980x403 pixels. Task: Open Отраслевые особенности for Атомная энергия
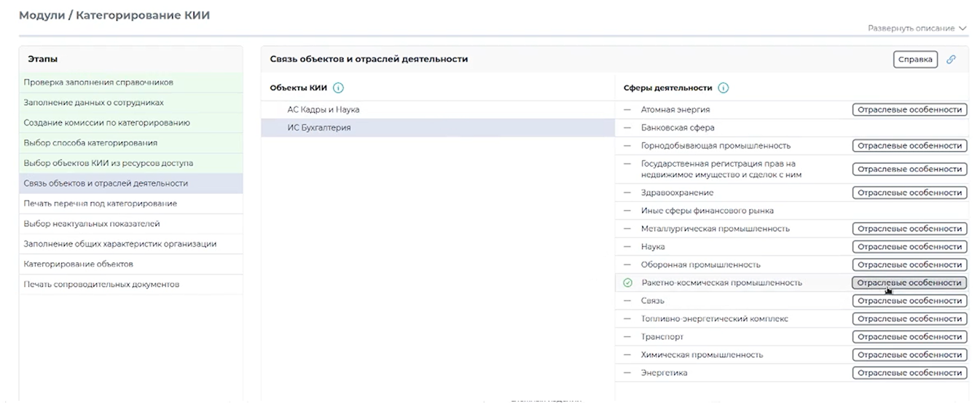[x=909, y=110]
